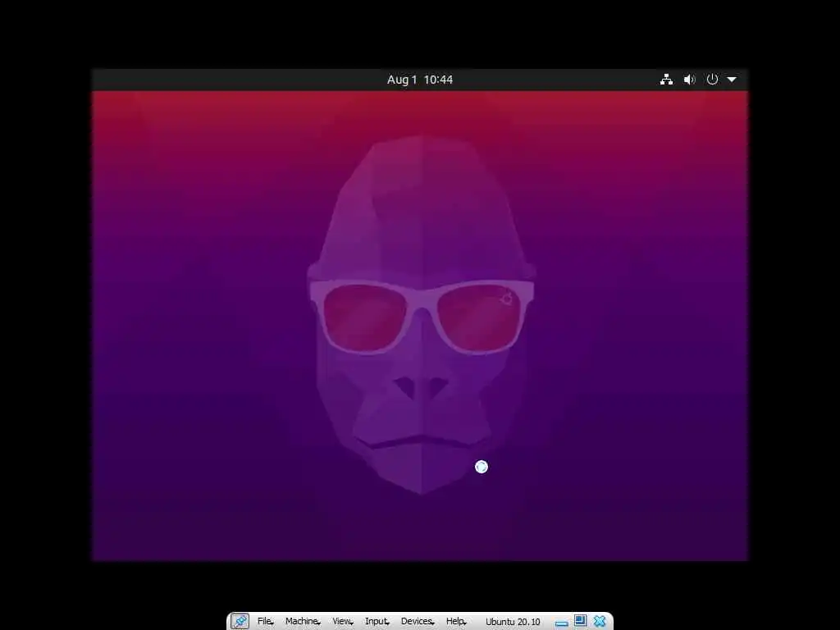840x630 pixels.
Task: Open the Machine menu
Action: tap(303, 622)
